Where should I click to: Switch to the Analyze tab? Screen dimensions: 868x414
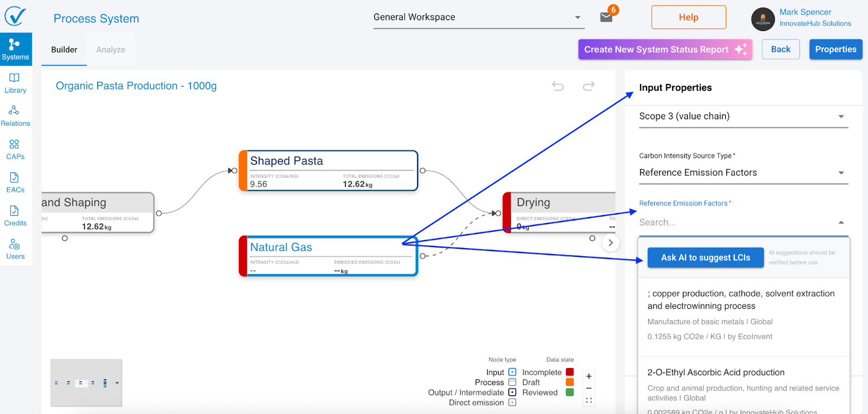111,50
